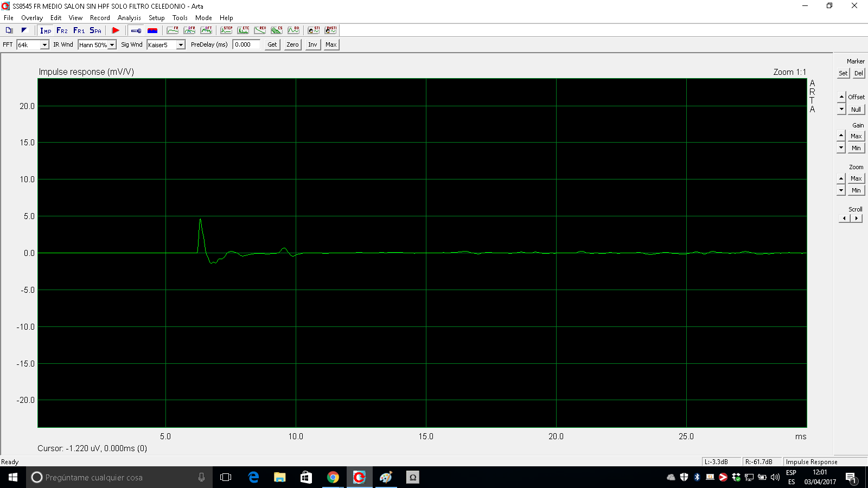Open the CS cumulative spectrum icon
Image resolution: width=868 pixels, height=488 pixels.
point(277,30)
